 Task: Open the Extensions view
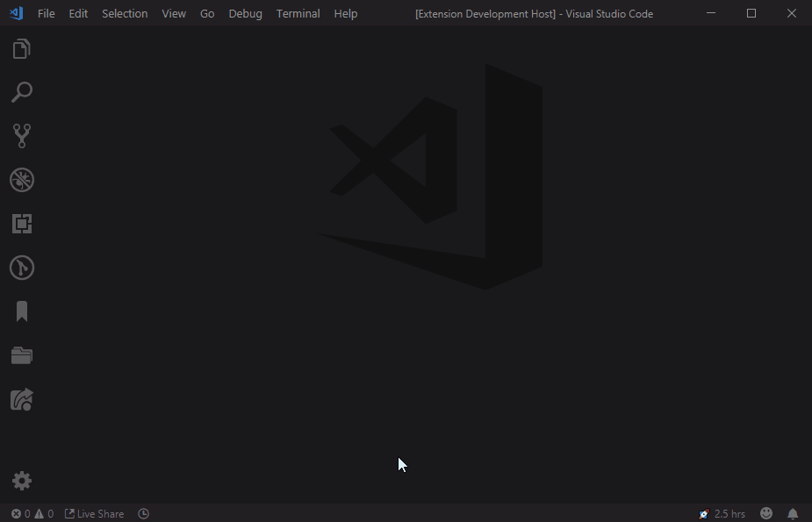[22, 224]
